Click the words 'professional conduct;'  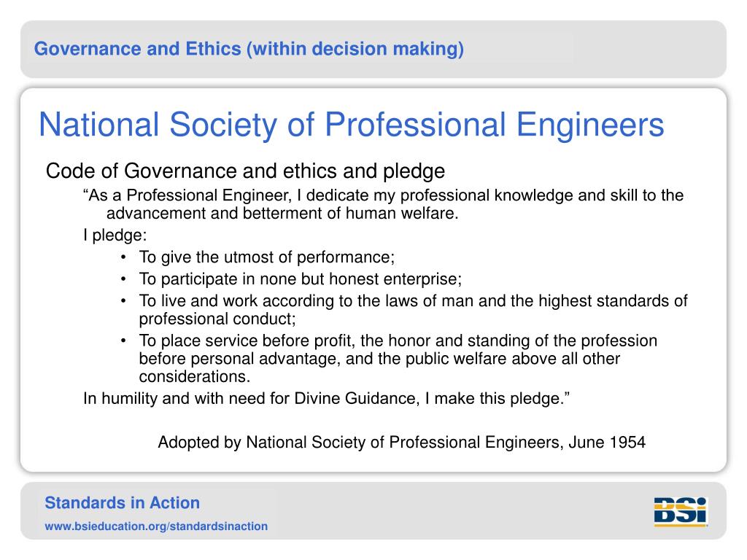coord(217,319)
